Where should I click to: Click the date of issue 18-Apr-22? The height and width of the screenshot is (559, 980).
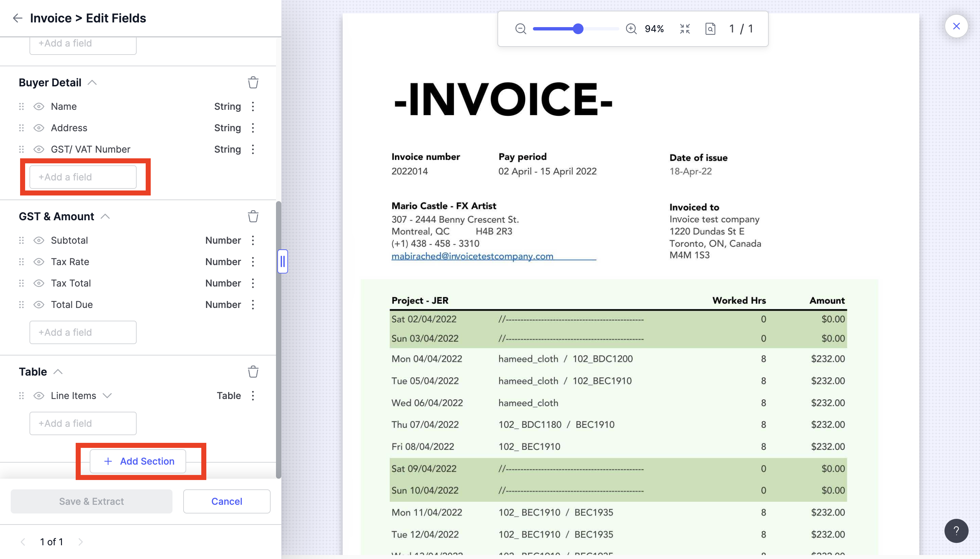click(x=691, y=171)
